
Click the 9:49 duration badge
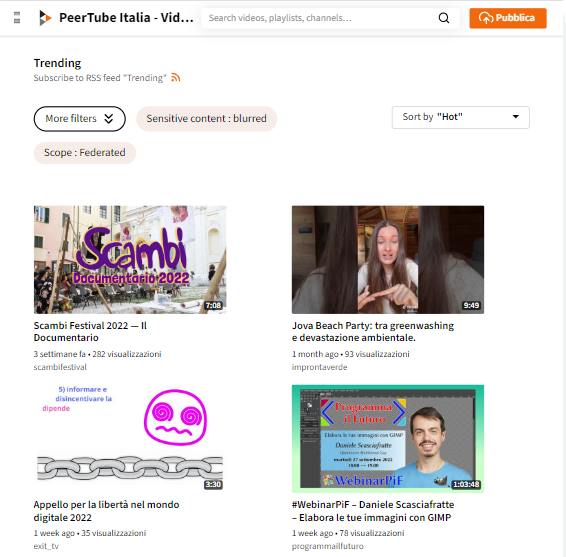point(471,305)
